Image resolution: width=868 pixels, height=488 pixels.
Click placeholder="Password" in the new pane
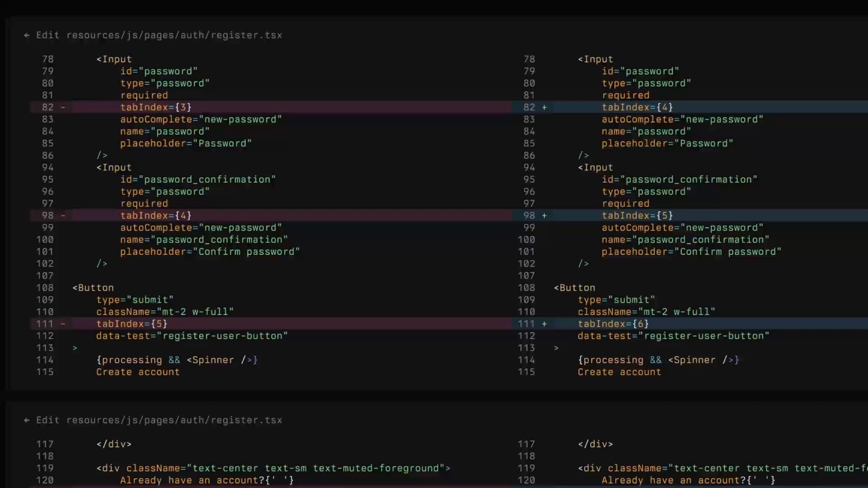[x=668, y=144]
